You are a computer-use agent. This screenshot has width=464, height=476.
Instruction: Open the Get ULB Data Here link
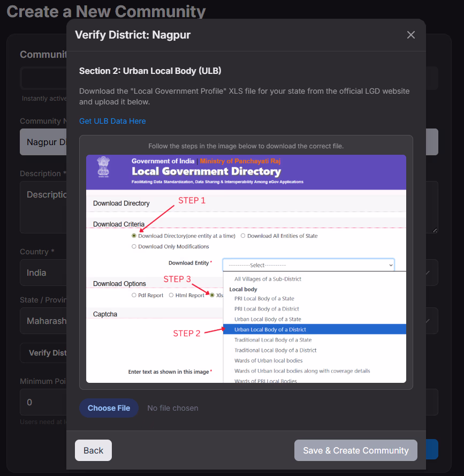112,121
